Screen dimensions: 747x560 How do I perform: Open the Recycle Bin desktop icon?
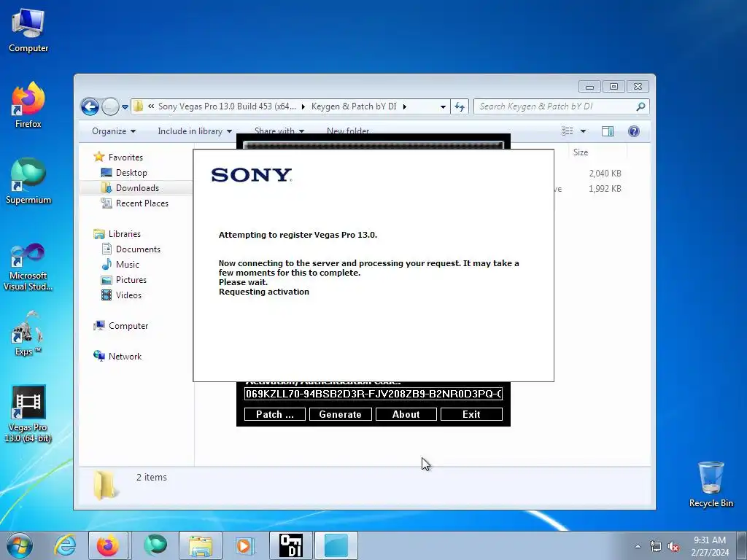pos(711,484)
